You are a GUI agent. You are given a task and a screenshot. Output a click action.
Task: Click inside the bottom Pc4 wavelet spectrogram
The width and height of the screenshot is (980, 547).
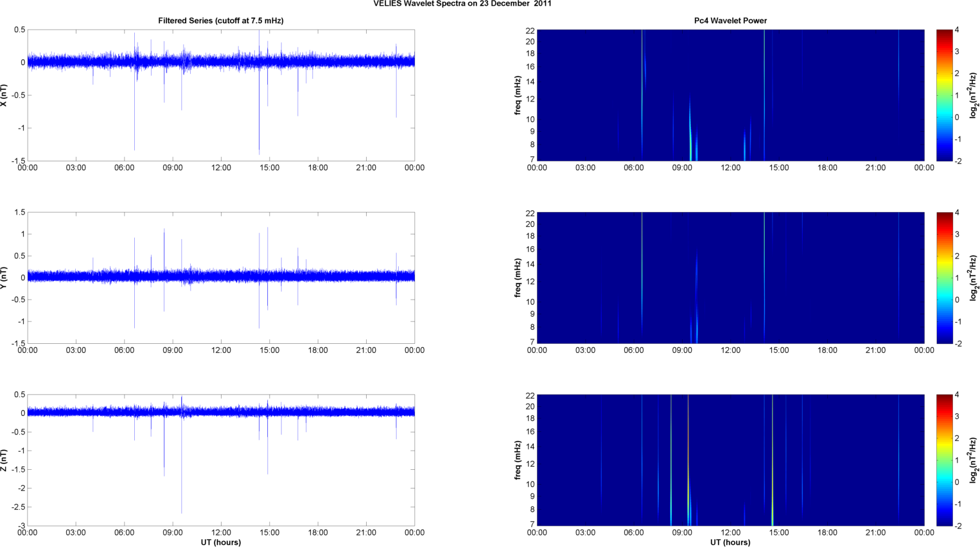730,460
